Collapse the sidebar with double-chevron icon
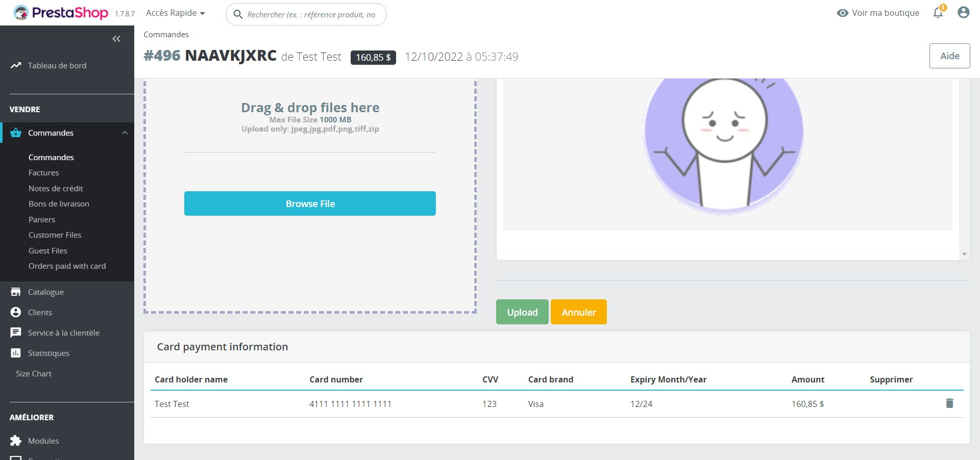The height and width of the screenshot is (460, 980). pyautogui.click(x=116, y=39)
